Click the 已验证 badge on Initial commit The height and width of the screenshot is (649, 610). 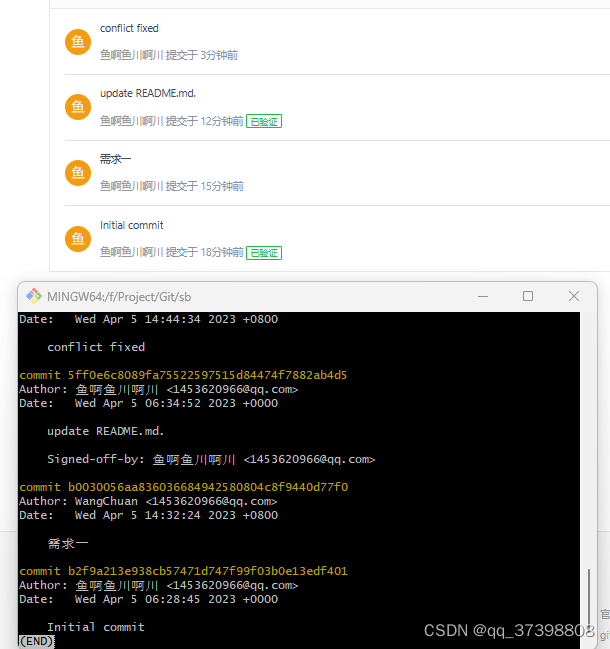[x=264, y=252]
